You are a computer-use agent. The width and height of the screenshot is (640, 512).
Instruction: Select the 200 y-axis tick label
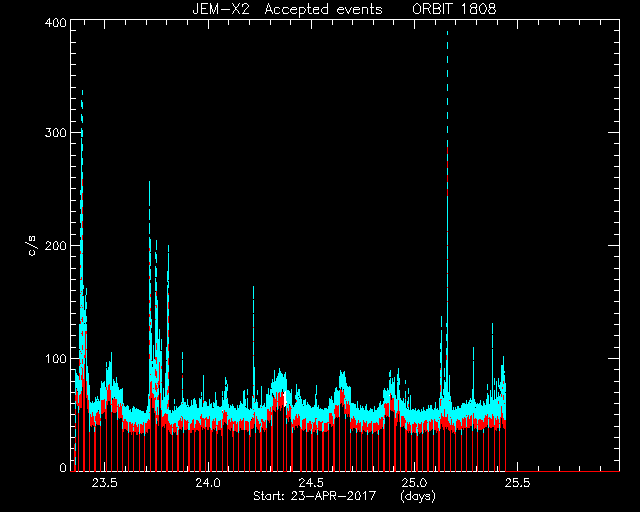click(55, 246)
